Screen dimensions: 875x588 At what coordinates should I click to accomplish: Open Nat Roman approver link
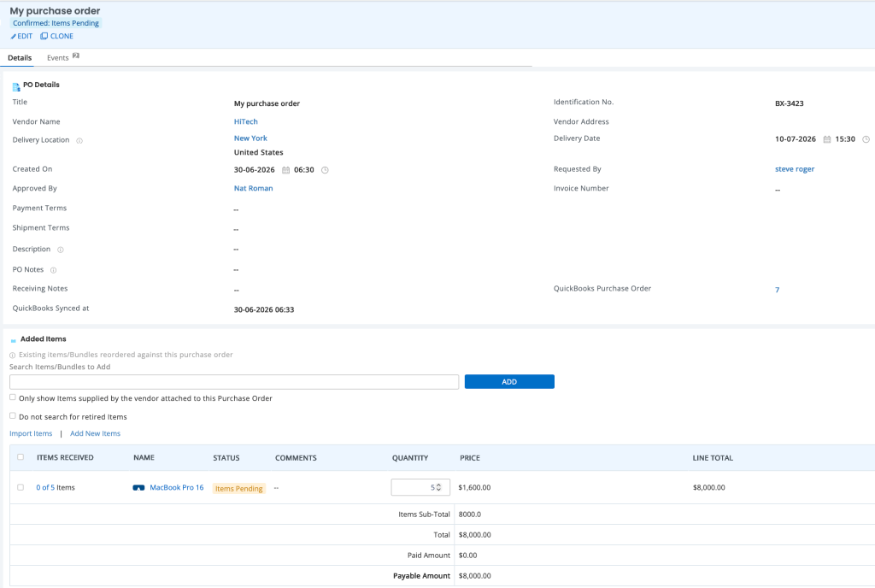coord(253,189)
